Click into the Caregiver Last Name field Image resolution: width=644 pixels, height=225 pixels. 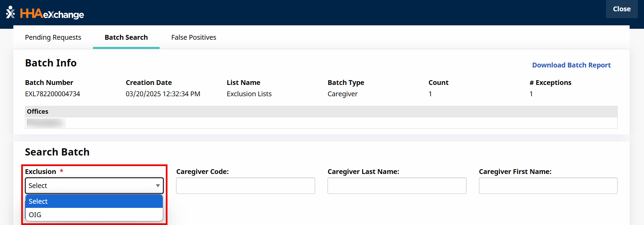[x=397, y=186]
